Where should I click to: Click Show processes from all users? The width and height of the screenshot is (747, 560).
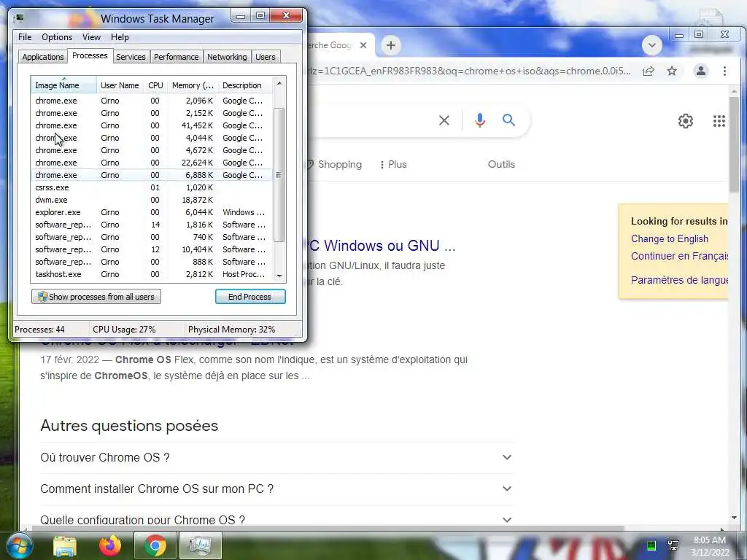click(x=96, y=297)
